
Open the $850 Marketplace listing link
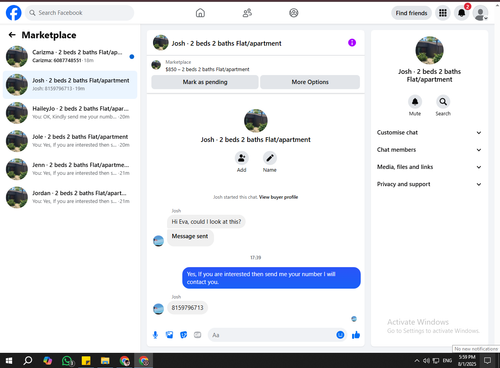[207, 69]
